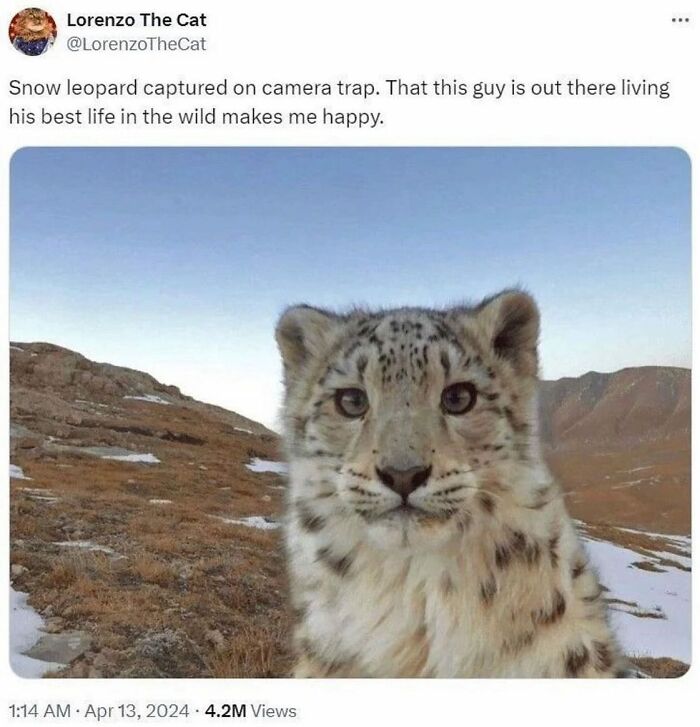Click the 4.2M Views counter

coord(250,711)
